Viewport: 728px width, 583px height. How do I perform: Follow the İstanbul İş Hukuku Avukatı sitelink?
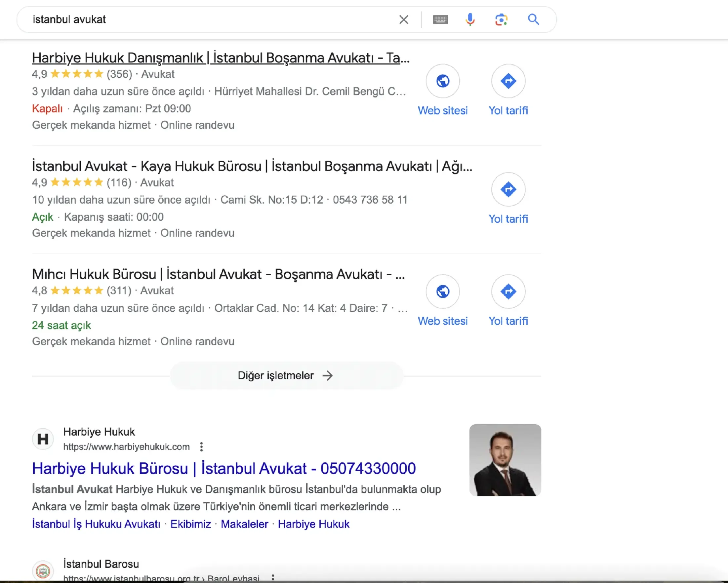[96, 524]
